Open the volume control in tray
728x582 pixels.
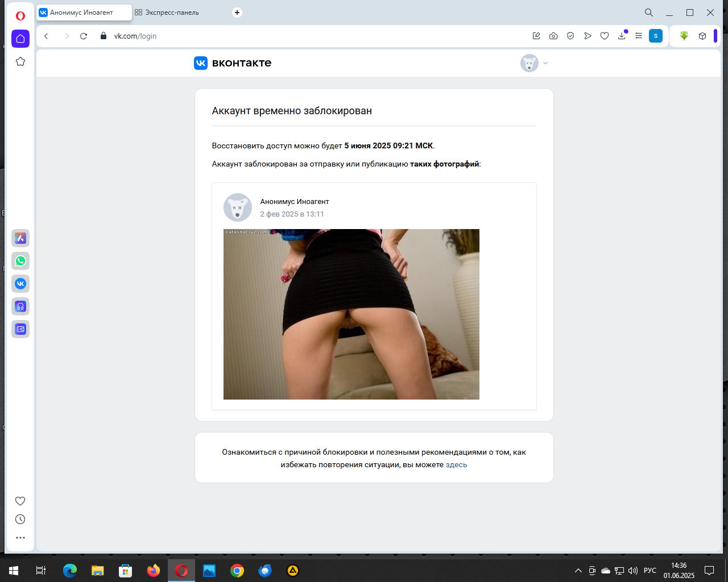(633, 571)
